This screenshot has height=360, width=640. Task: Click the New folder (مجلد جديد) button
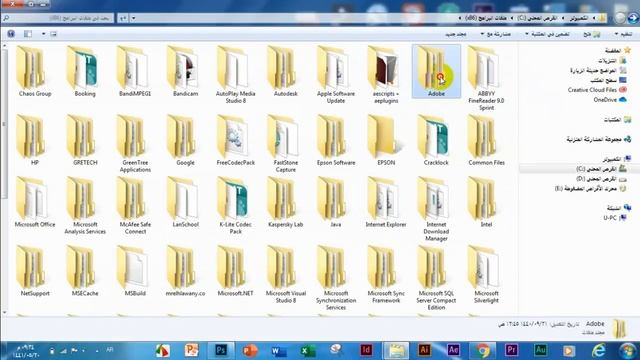click(456, 34)
